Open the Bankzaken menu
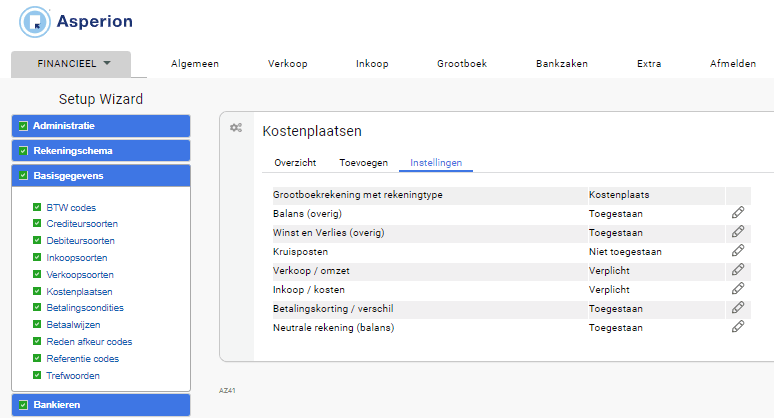 pos(562,64)
